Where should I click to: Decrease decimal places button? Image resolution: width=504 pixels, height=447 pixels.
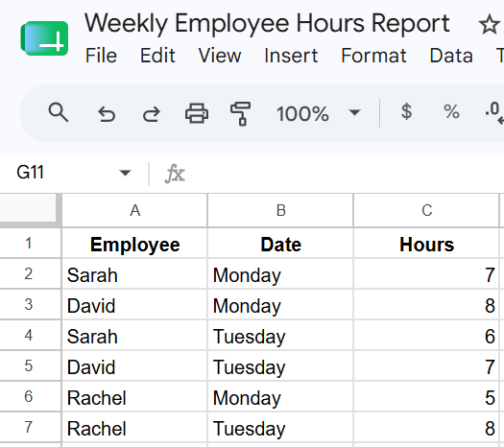tap(494, 112)
